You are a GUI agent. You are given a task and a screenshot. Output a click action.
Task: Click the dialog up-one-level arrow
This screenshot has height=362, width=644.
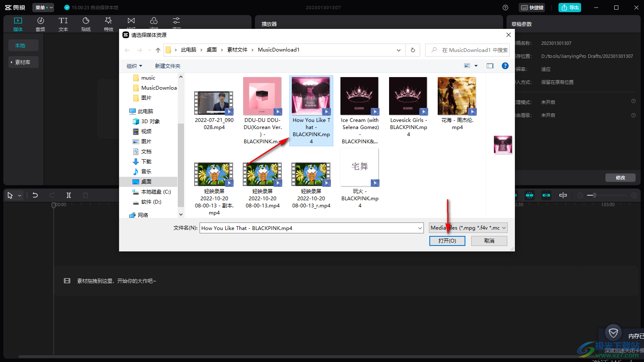pyautogui.click(x=158, y=50)
